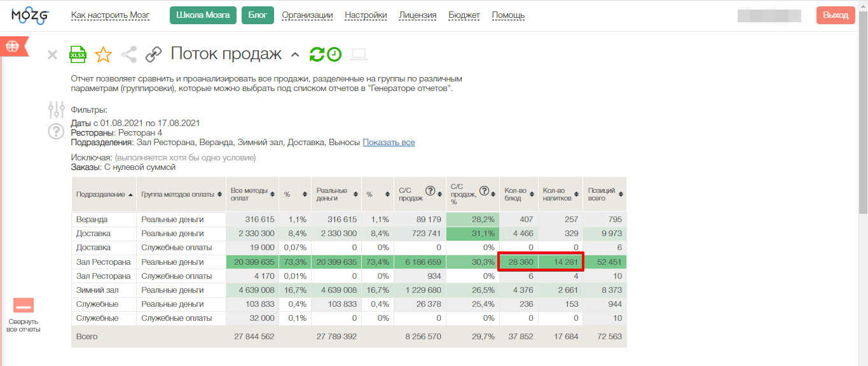Sort by Подразделение column
This screenshot has width=868, height=366.
[x=104, y=194]
